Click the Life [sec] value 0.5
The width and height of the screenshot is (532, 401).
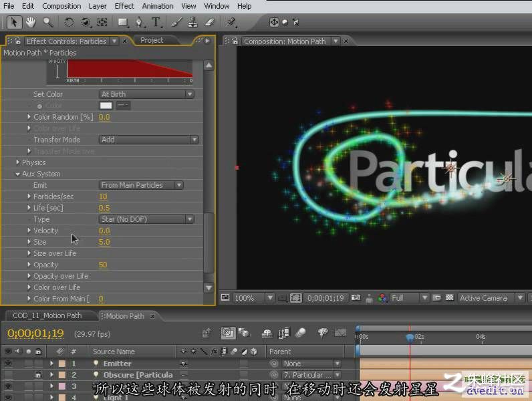pos(104,208)
